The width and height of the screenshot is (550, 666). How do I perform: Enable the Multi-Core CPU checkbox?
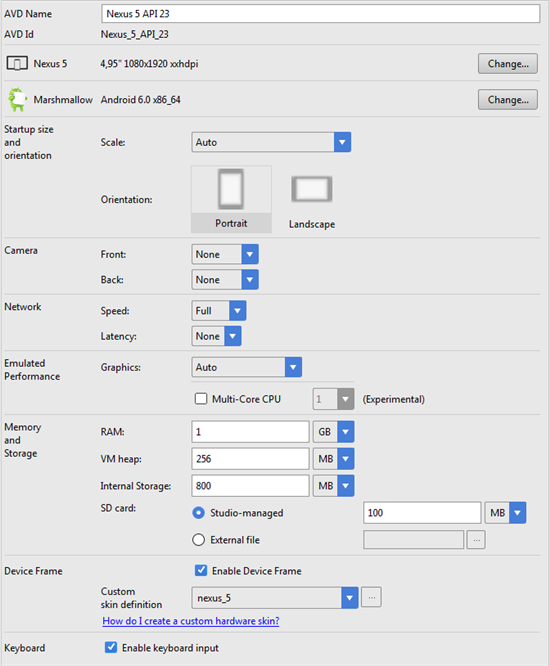click(201, 399)
